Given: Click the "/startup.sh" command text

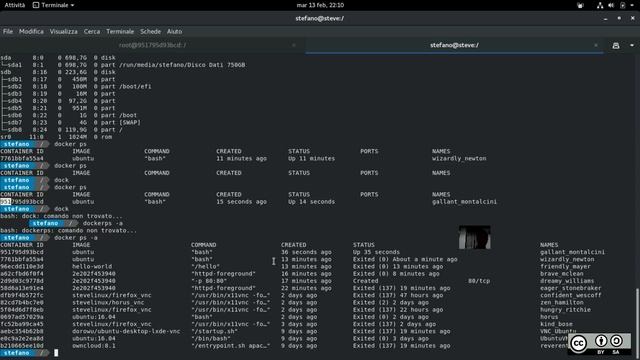Looking at the screenshot, I should [214, 331].
